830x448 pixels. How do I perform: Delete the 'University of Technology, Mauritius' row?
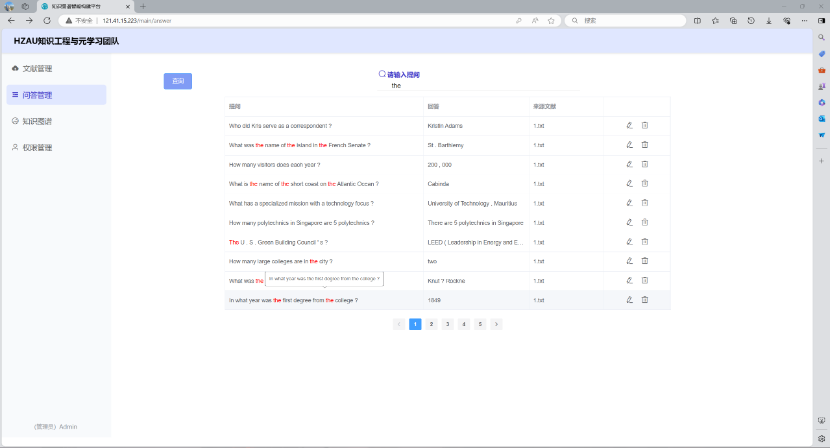645,203
